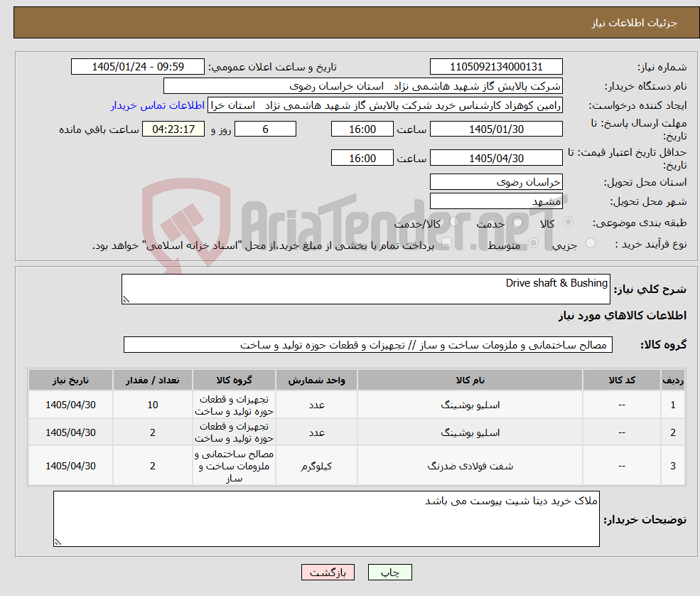Click the تاریخ نیاز column header
The image size is (700, 596).
(x=70, y=381)
